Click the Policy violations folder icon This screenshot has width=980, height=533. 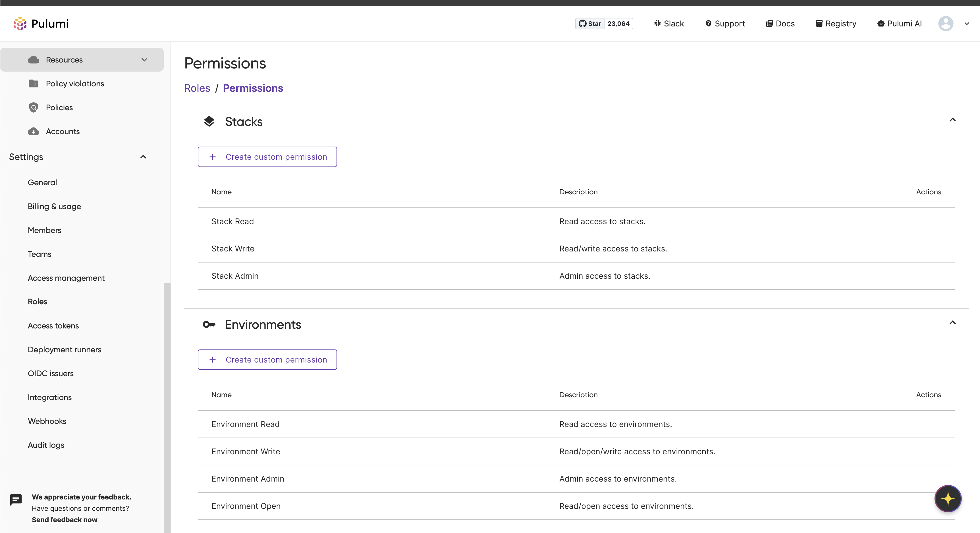(34, 84)
